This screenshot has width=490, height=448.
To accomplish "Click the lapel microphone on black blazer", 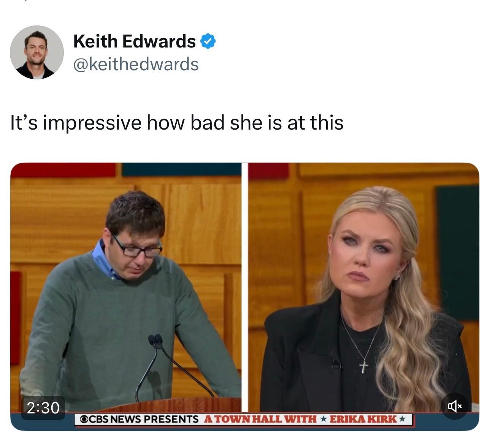I will 336,365.
